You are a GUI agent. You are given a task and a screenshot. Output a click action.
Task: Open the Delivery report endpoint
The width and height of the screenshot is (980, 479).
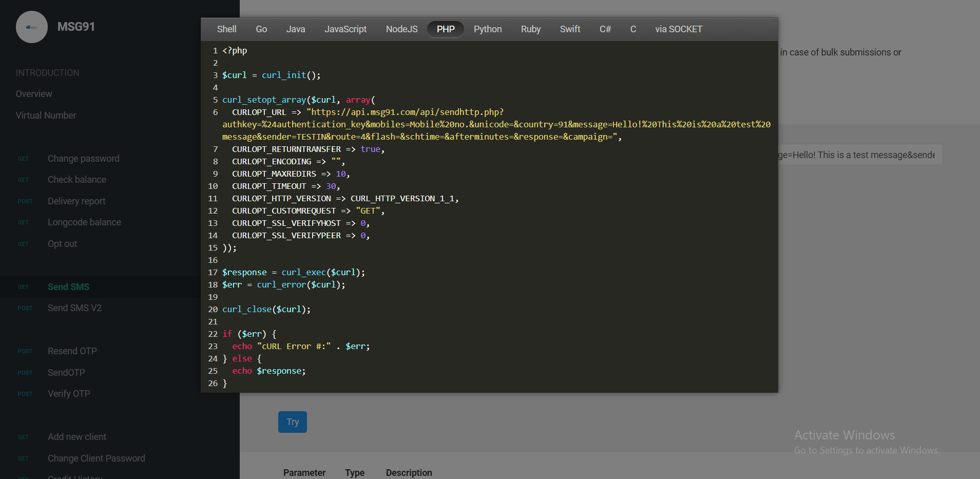pyautogui.click(x=76, y=201)
